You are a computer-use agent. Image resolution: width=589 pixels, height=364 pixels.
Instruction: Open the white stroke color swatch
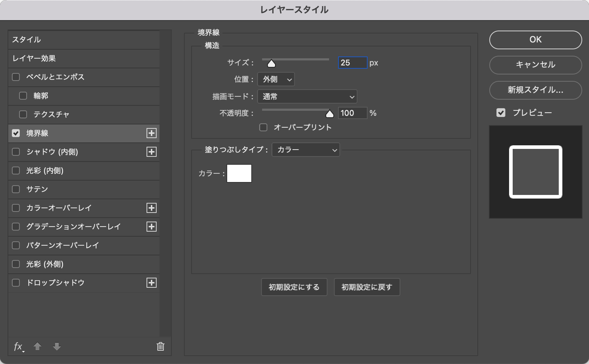point(239,173)
